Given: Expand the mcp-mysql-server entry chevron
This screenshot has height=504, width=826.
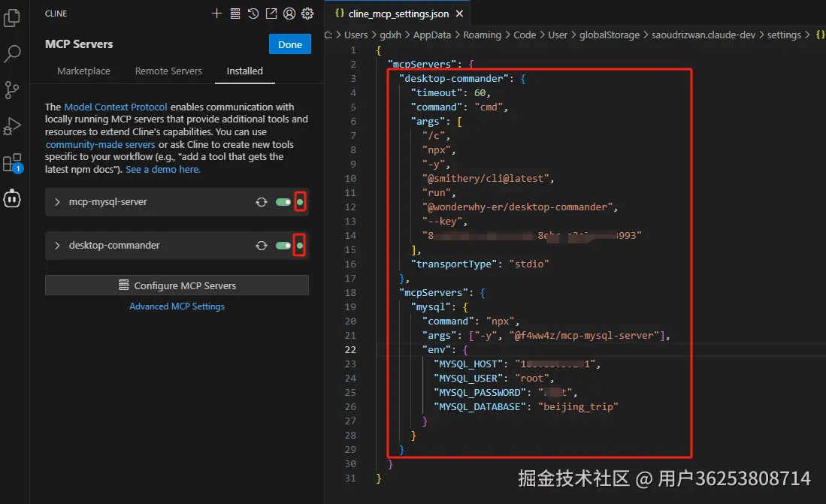Looking at the screenshot, I should (x=57, y=202).
